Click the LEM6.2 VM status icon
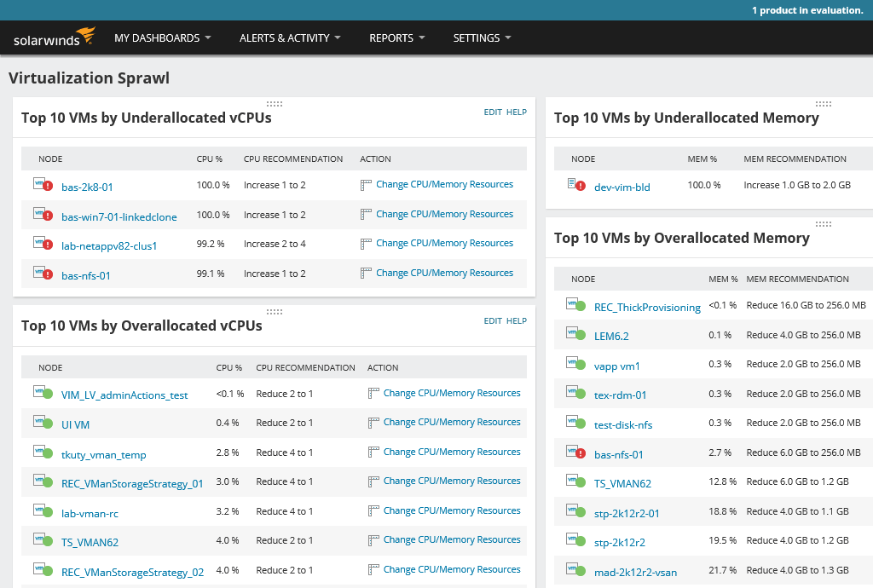This screenshot has height=588, width=873. pyautogui.click(x=575, y=334)
